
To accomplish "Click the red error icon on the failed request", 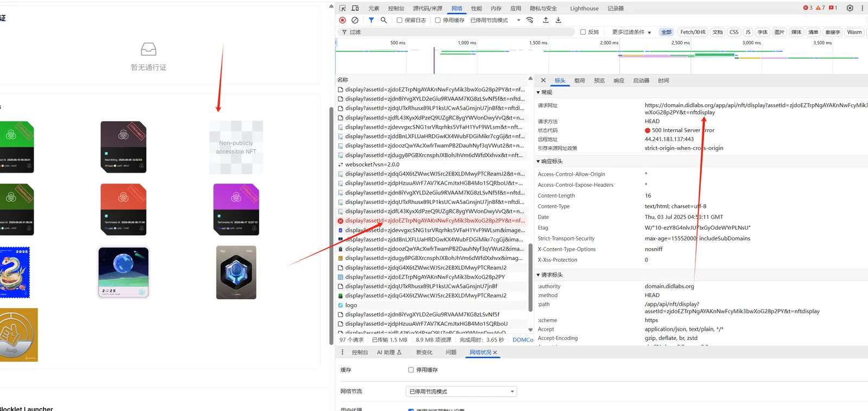I will [341, 221].
